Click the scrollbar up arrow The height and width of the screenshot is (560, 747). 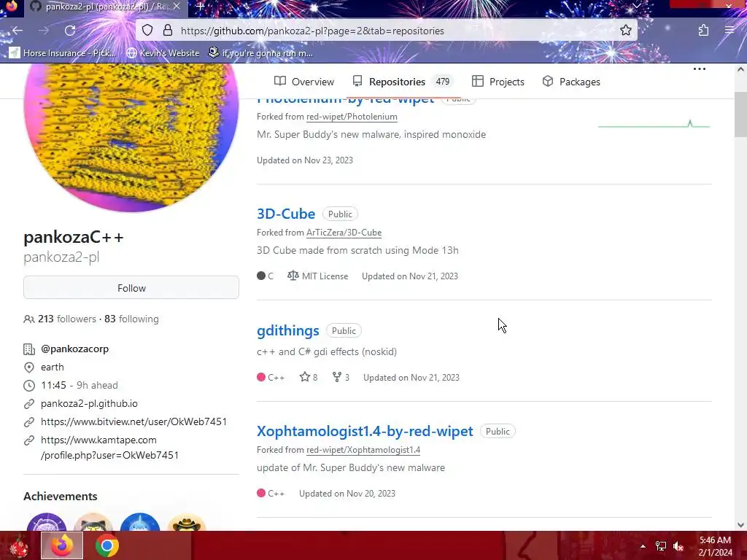[x=741, y=69]
